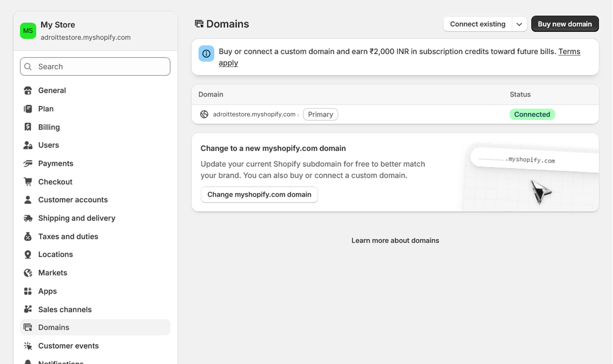The image size is (613, 364).
Task: Click the Plan icon in sidebar
Action: tap(28, 109)
